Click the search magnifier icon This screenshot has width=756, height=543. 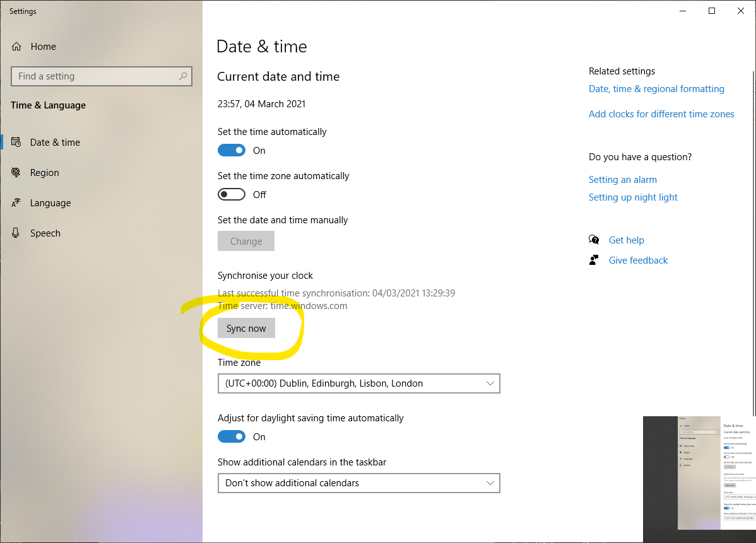point(182,76)
